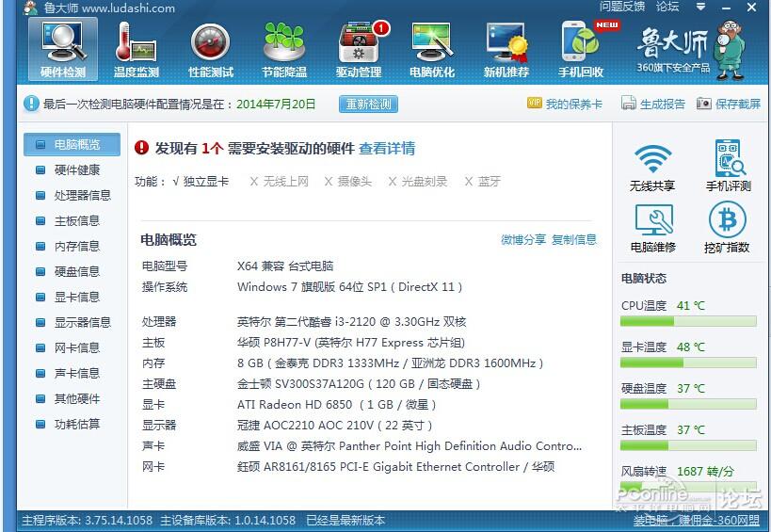This screenshot has width=771, height=532.
Task: Click the printer icon beside 生成报告
Action: coord(629,104)
